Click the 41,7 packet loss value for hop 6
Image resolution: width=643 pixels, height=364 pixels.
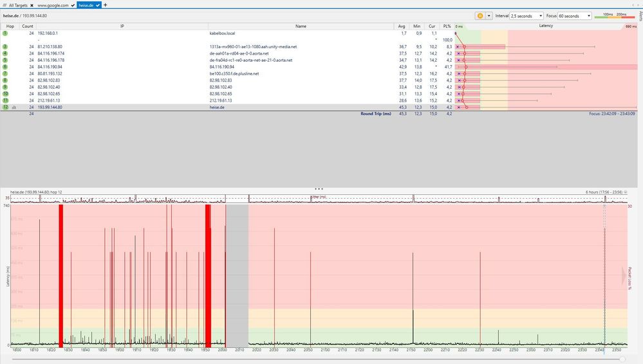(x=448, y=67)
